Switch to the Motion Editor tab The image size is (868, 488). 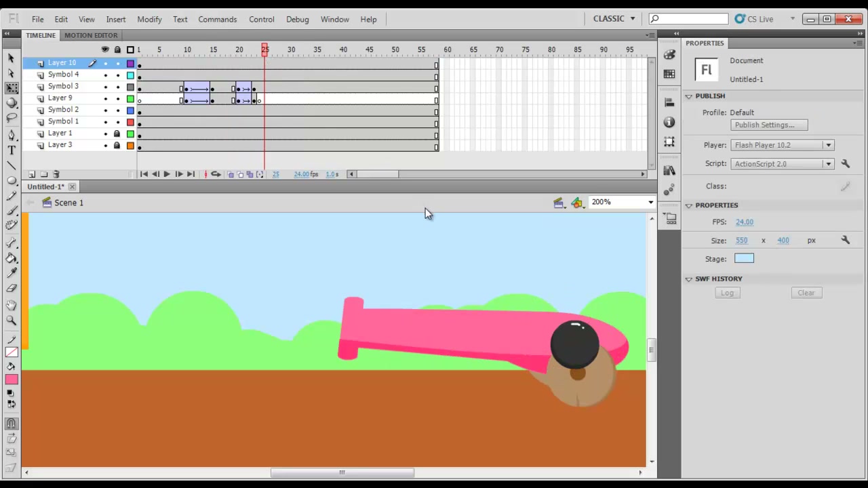point(91,35)
